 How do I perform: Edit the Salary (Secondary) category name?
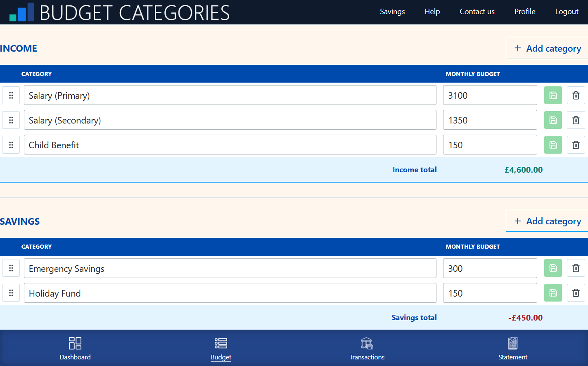pos(230,120)
